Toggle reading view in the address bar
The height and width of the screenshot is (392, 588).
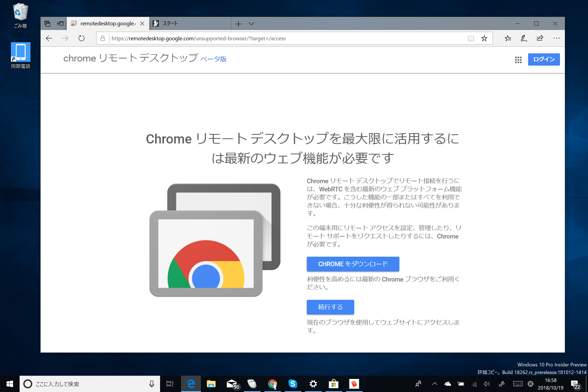point(471,38)
